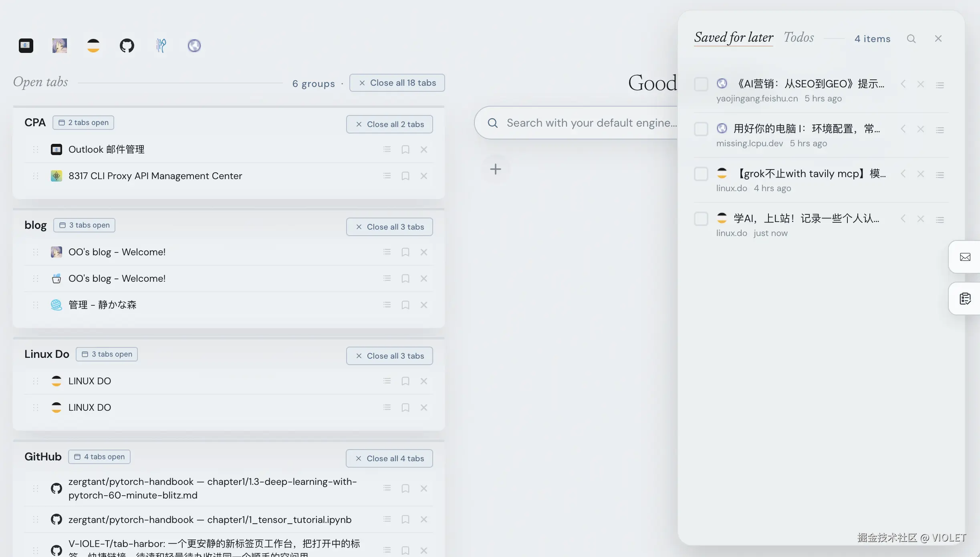Click search icon in Saved for later panel
Viewport: 980px width, 557px height.
tap(911, 39)
